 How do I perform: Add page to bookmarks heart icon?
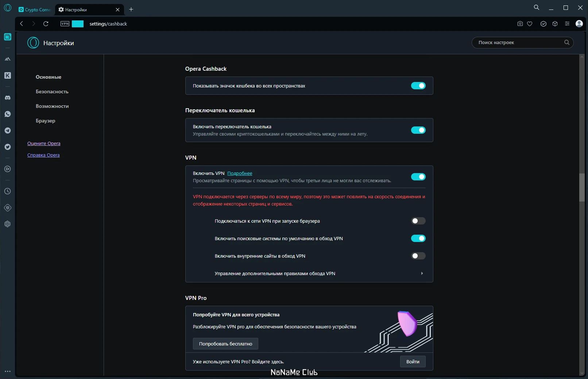[530, 24]
